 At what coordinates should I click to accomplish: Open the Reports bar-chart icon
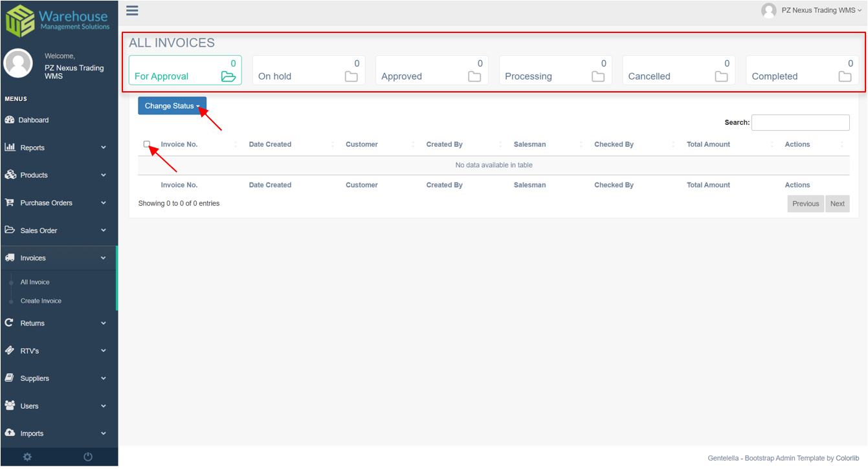point(10,147)
